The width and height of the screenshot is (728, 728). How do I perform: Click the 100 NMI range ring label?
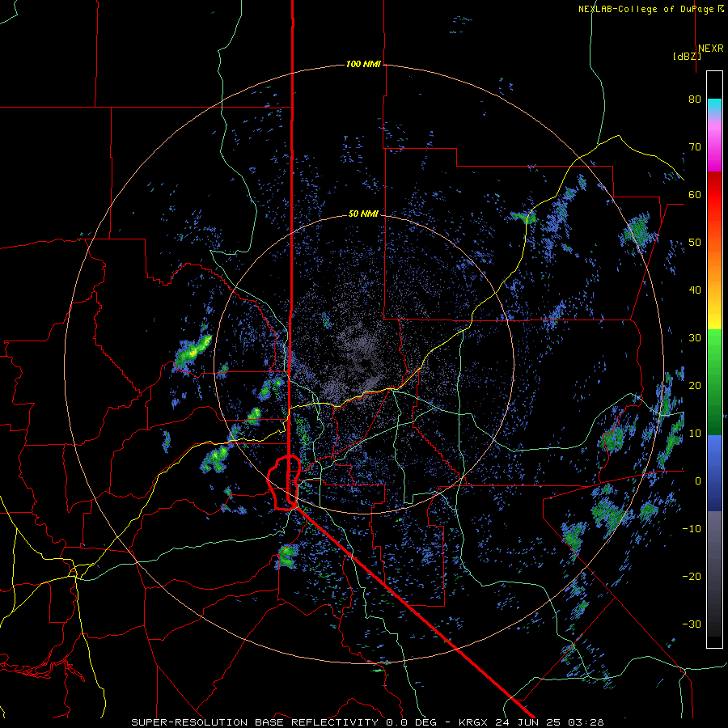coord(363,64)
